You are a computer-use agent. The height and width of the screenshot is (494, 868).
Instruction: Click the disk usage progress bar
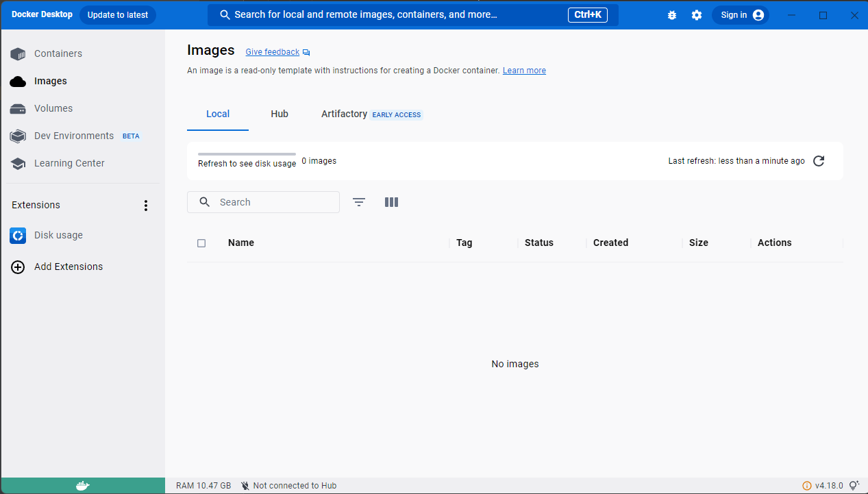[247, 154]
